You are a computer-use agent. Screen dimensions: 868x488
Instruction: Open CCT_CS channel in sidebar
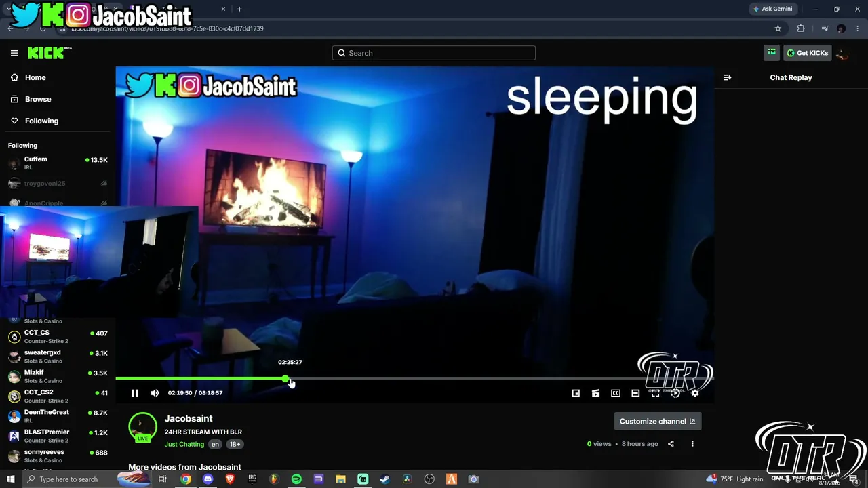click(58, 337)
